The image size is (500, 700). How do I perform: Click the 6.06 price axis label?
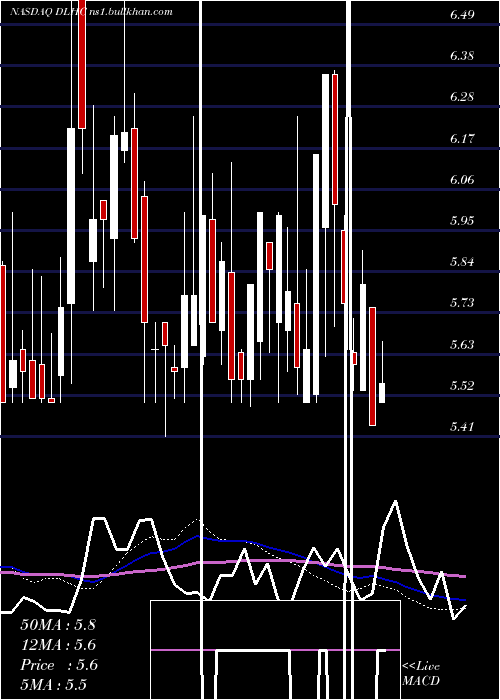coord(462,179)
